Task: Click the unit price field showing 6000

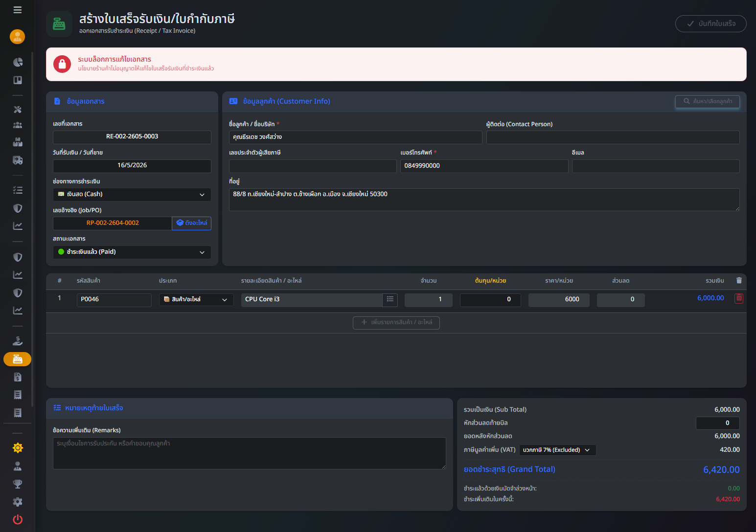Action: point(559,300)
